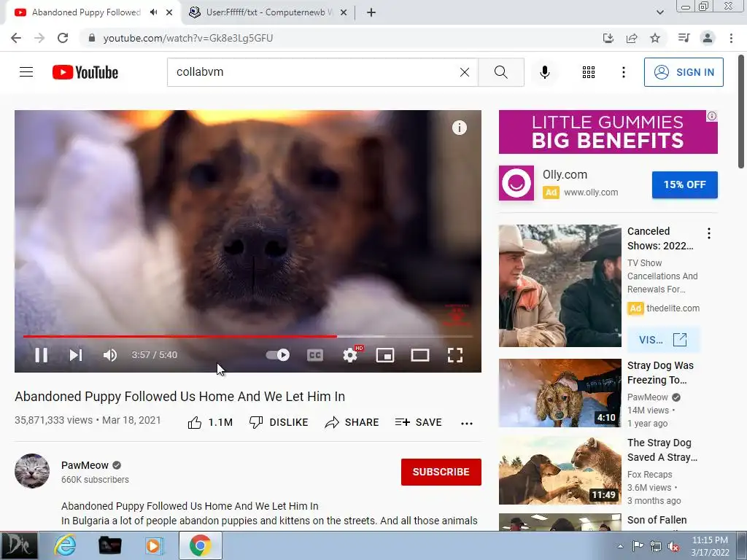This screenshot has height=560, width=747.
Task: Open a new browser tab
Action: 371,12
